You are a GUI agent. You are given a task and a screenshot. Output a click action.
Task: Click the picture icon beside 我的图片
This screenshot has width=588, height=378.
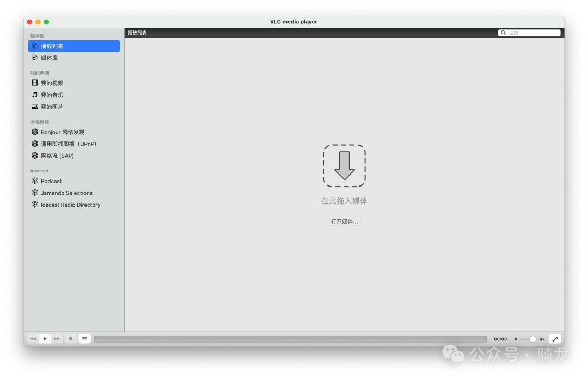34,107
